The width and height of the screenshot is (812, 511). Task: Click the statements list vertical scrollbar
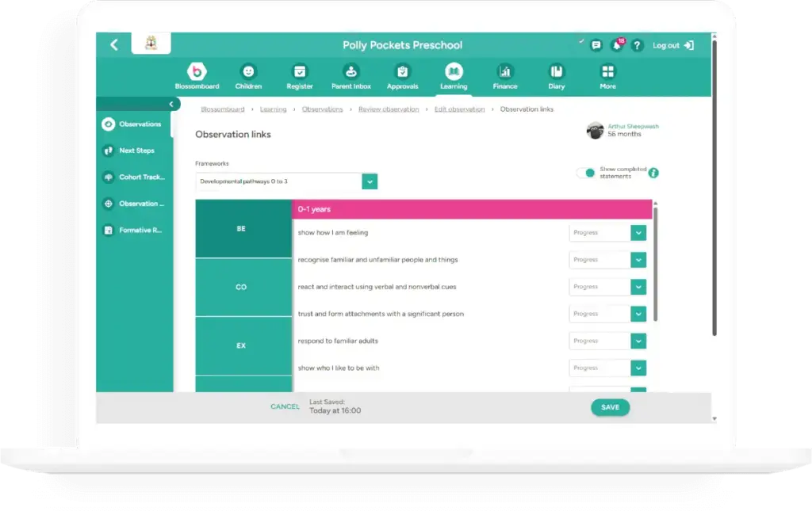click(655, 261)
